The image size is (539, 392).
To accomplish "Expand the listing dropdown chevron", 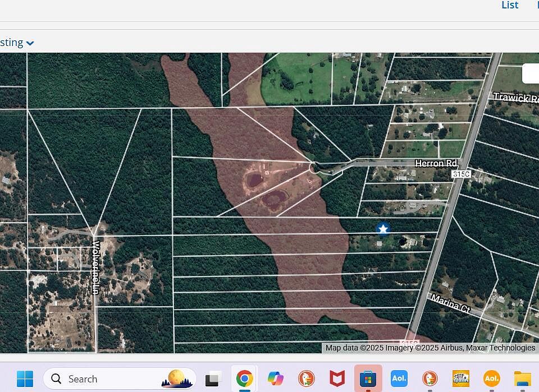I will pos(30,43).
